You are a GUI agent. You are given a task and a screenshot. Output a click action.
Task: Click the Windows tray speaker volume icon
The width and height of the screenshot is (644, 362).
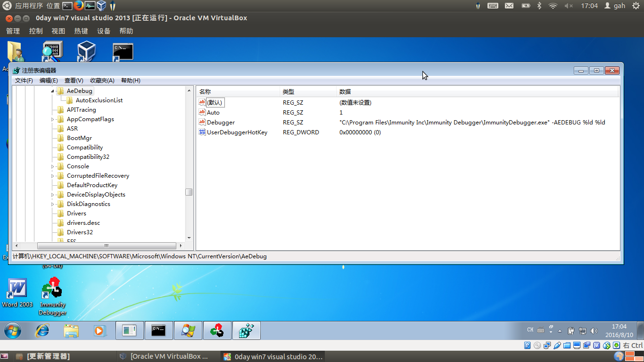point(594,331)
